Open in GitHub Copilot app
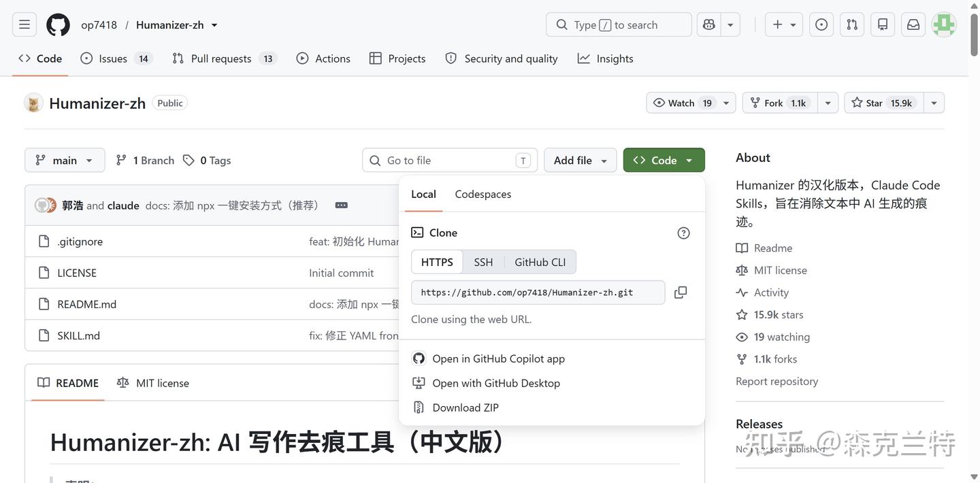980x483 pixels. pyautogui.click(x=489, y=359)
